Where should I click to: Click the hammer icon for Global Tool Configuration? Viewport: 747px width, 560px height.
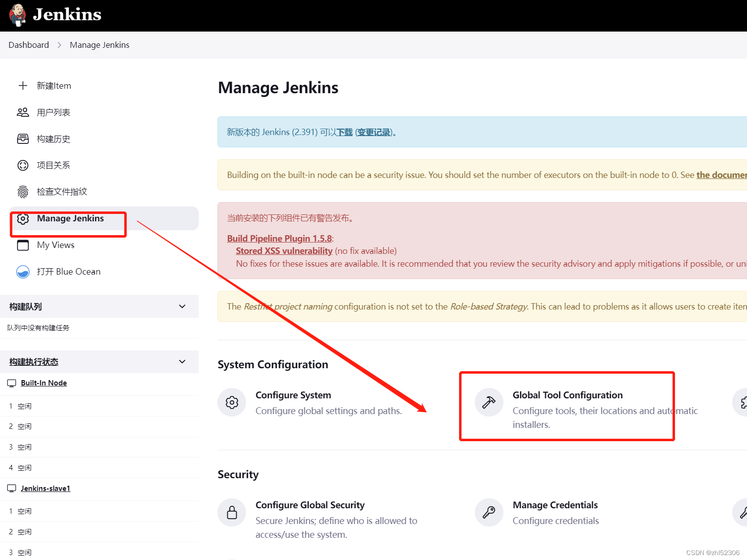489,402
